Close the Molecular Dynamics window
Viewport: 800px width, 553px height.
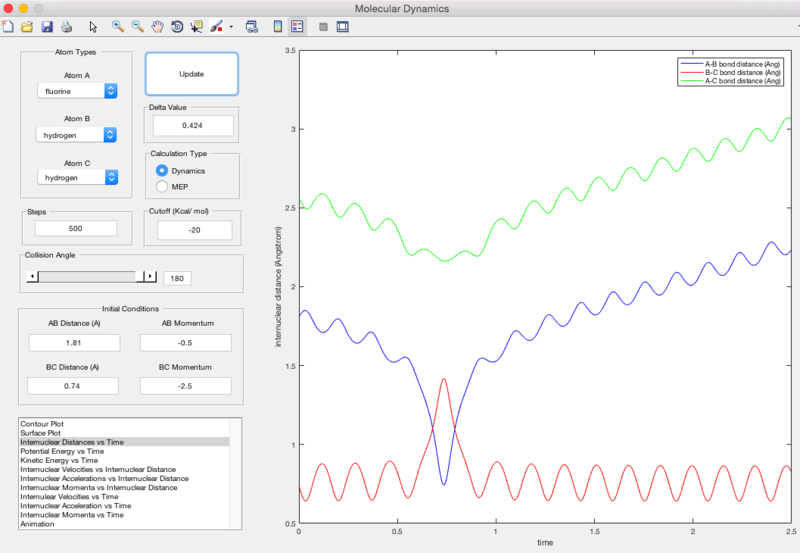(x=8, y=8)
